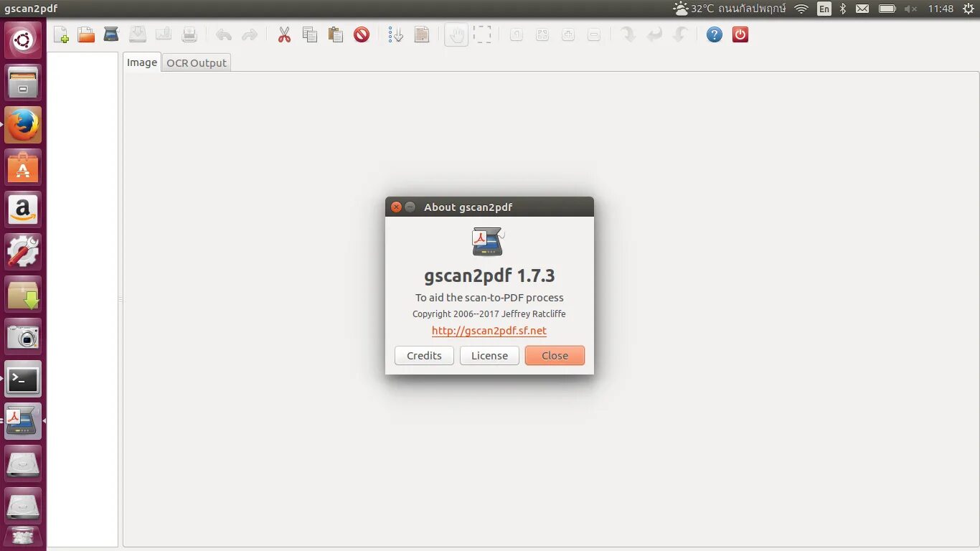
Task: Switch to the OCR Output tab
Action: tap(197, 63)
